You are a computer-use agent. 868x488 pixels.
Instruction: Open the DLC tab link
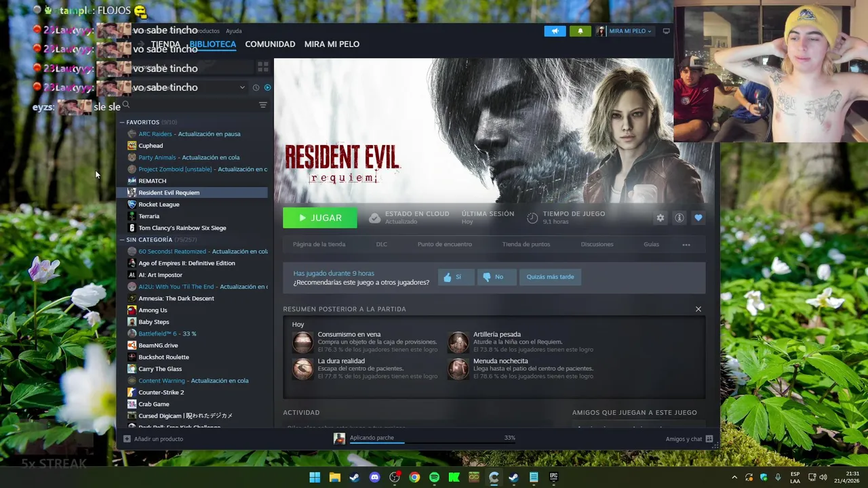coord(382,245)
